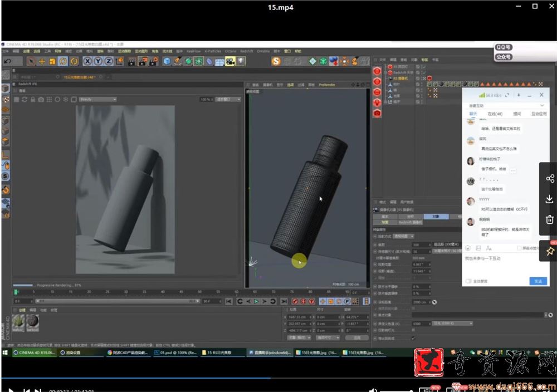557x392 pixels.
Task: Click the orange S plugin icon
Action: coord(276,61)
